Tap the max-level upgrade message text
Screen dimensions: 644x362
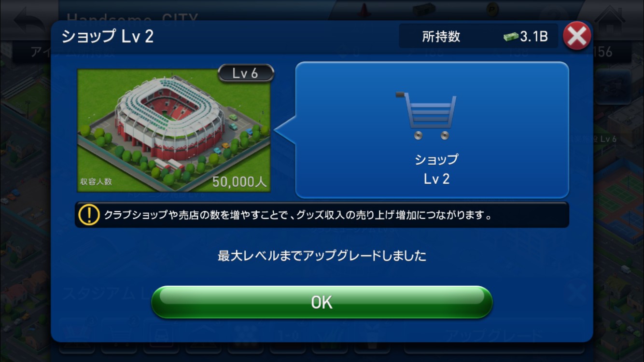tap(322, 255)
